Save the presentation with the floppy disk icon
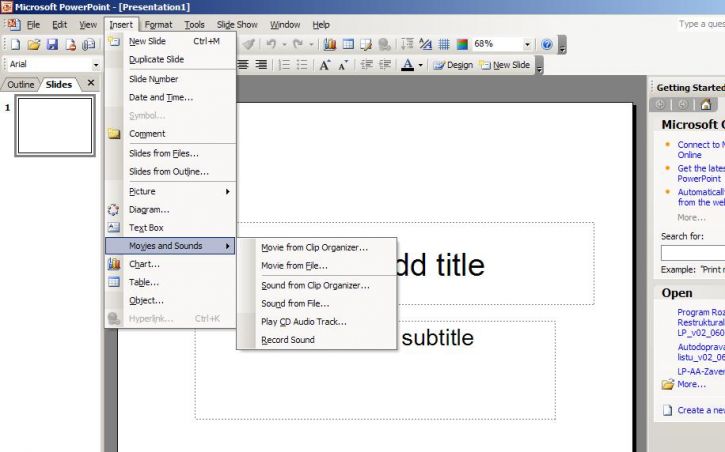The image size is (725, 452). 52,44
